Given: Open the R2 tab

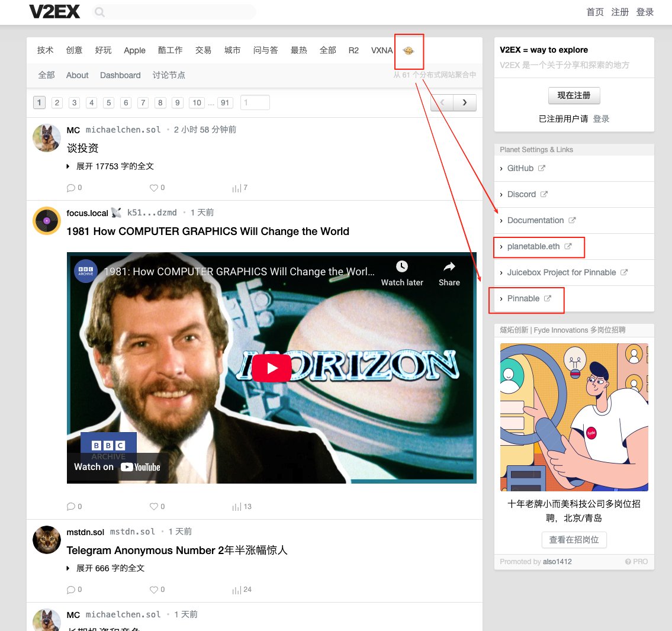Looking at the screenshot, I should point(353,50).
